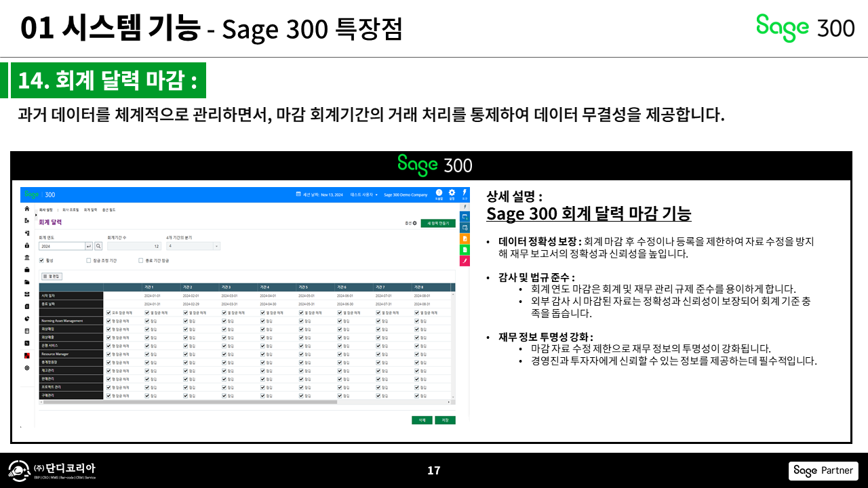The image size is (868, 488).
Task: Open the bottom gear icon in sidebar
Action: pyautogui.click(x=26, y=367)
